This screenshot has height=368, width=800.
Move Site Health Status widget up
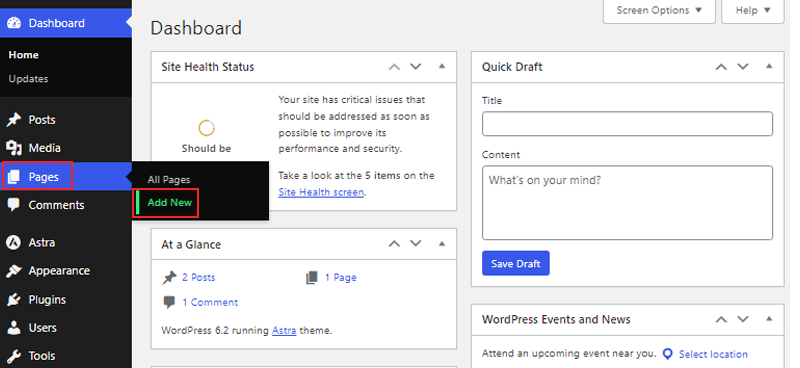(394, 67)
